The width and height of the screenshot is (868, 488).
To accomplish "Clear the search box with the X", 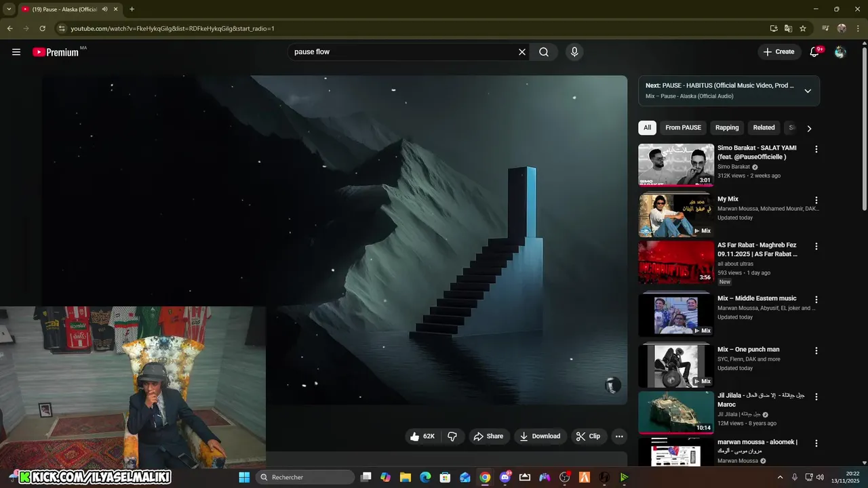I will [x=522, y=52].
